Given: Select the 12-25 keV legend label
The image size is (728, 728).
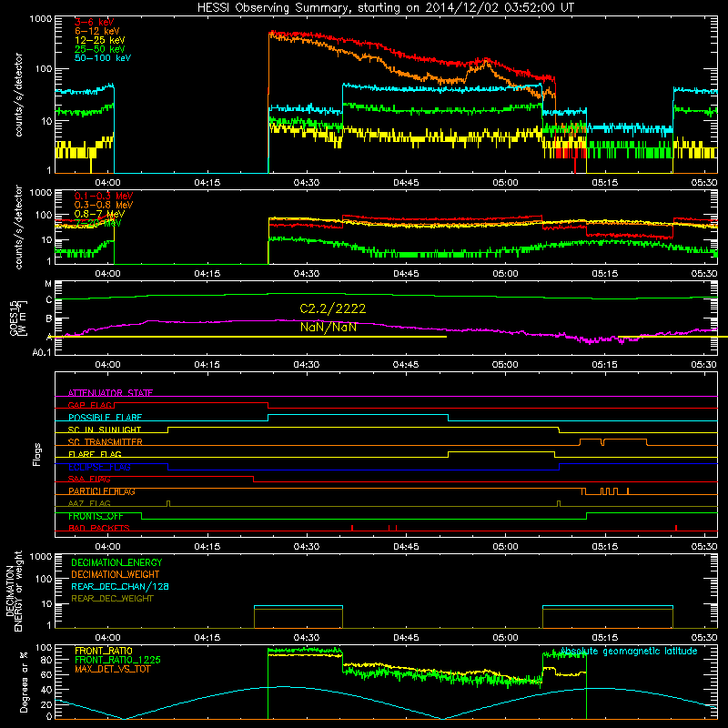Looking at the screenshot, I should point(100,40).
